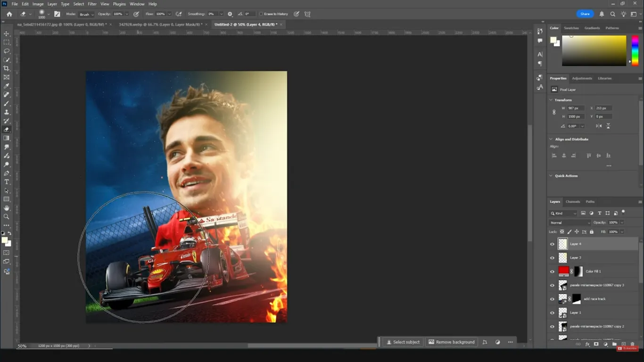Click the foreground color swatch in Color panel
The width and height of the screenshot is (644, 362).
click(553, 40)
